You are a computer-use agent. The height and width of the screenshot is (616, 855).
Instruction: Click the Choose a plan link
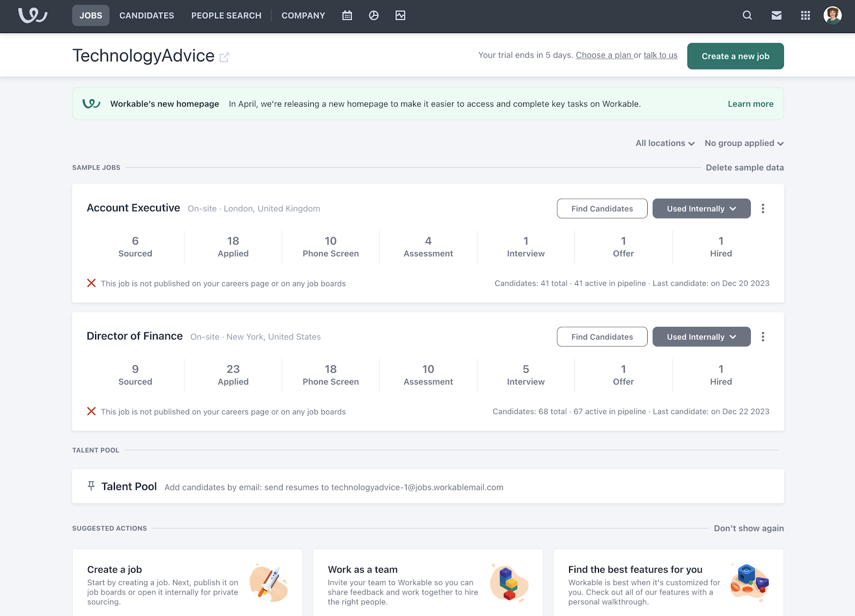pyautogui.click(x=604, y=55)
